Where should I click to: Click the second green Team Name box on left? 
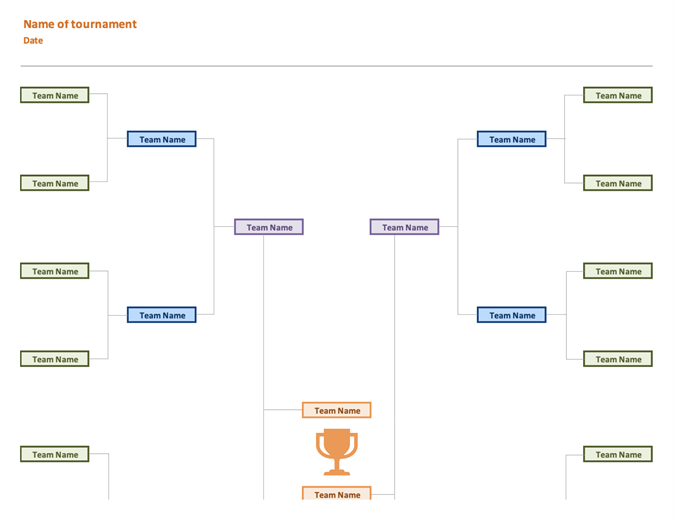click(x=55, y=183)
